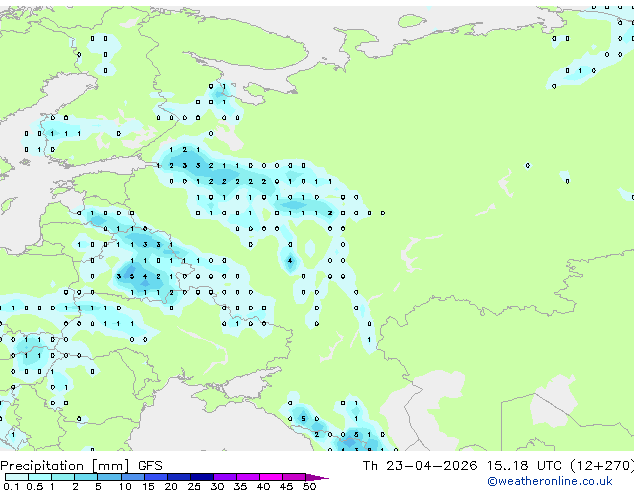The image size is (634, 490).
Task: Click the 0.5–1 mm legend color swatch
Action: (40, 477)
